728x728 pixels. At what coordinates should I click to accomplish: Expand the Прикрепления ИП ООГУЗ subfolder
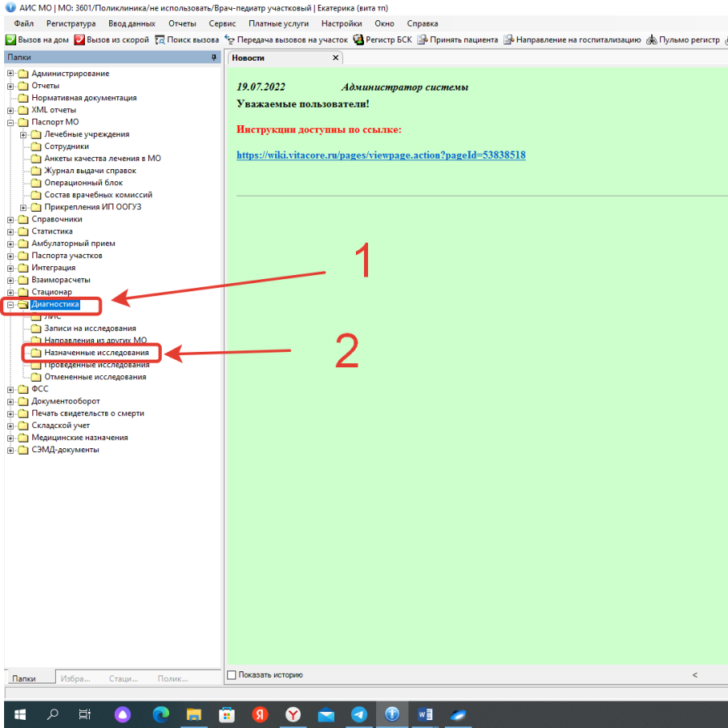click(x=23, y=207)
